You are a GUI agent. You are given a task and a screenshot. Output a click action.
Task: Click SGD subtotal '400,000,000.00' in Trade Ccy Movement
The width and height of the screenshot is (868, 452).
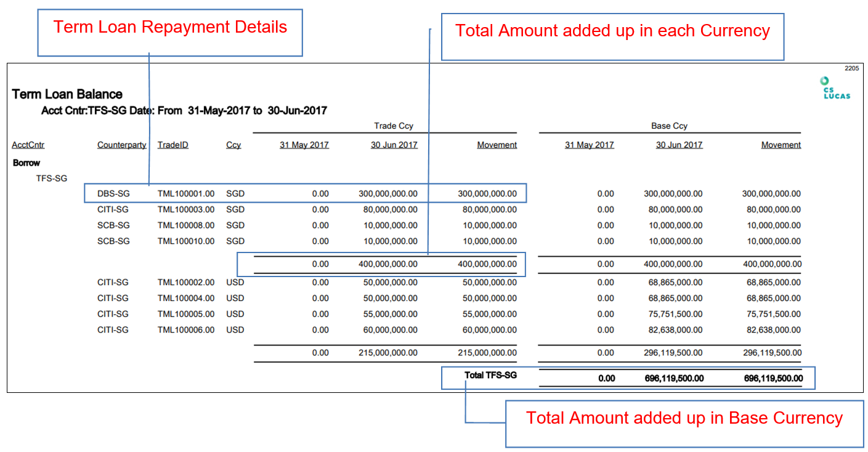(487, 264)
